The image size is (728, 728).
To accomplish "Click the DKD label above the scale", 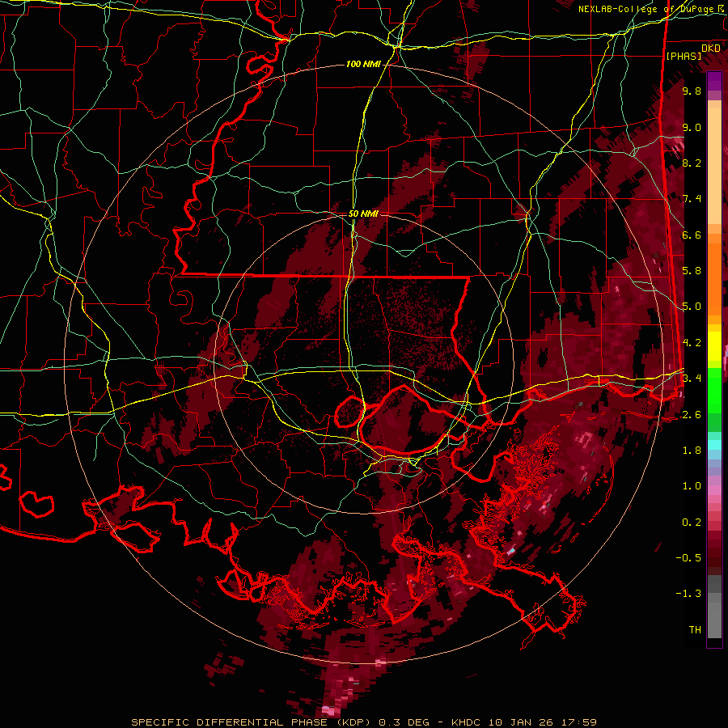I will (x=711, y=48).
